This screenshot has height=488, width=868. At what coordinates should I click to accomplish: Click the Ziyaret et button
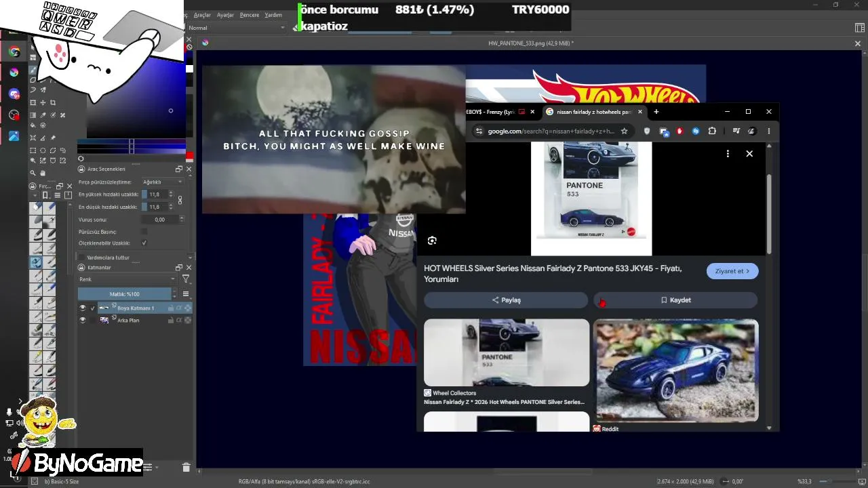pyautogui.click(x=732, y=271)
